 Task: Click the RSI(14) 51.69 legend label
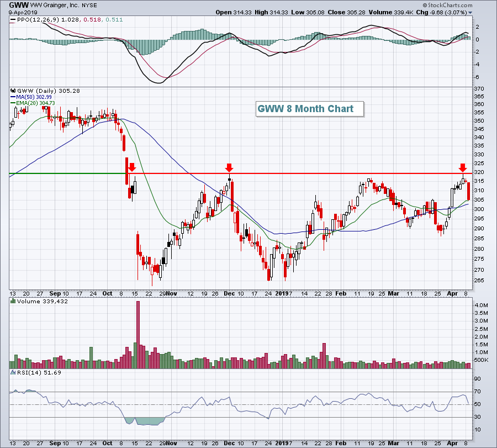click(x=39, y=372)
